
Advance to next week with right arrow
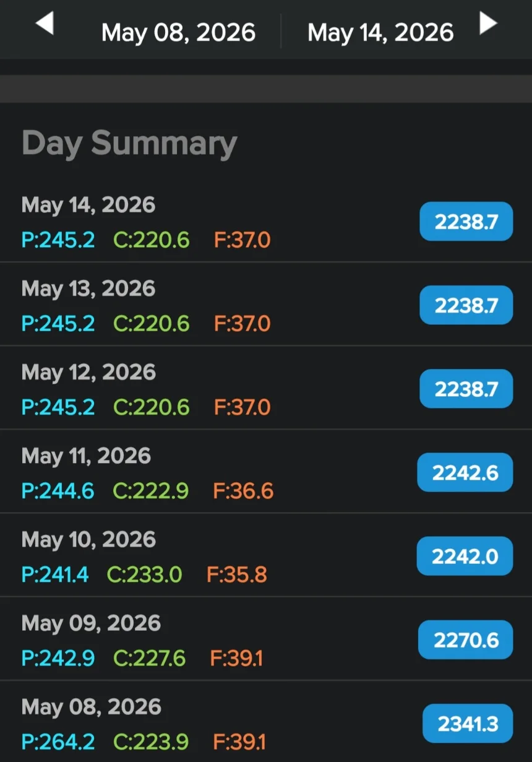pos(488,24)
